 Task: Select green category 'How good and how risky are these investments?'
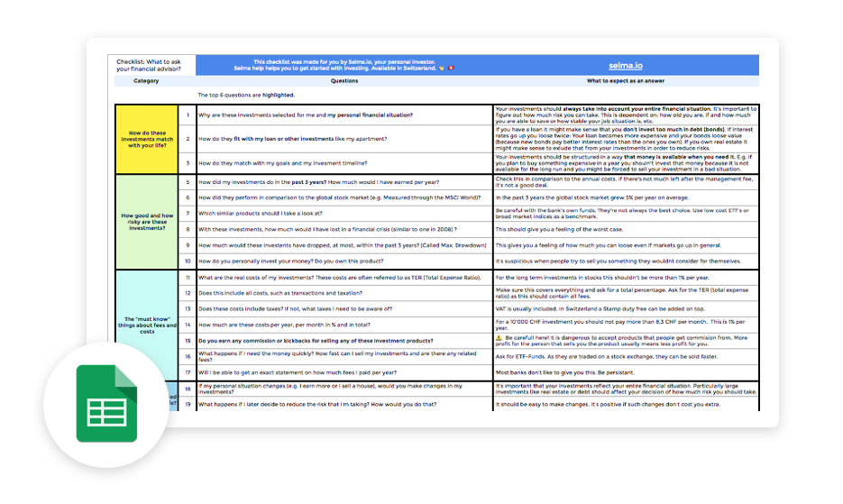[147, 222]
